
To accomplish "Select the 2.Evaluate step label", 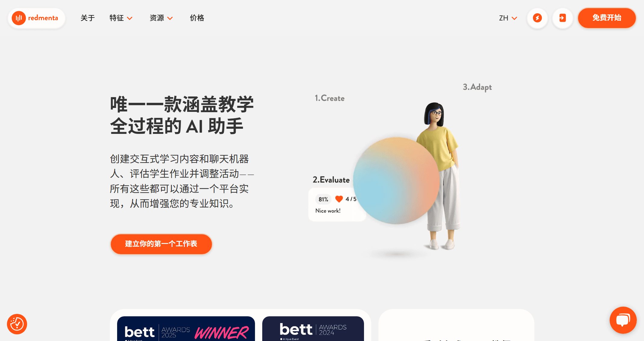I will 331,180.
